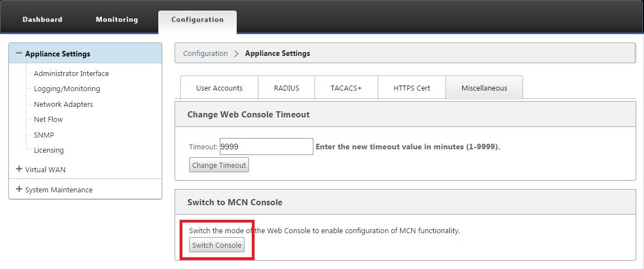
Task: Open Licensing in sidebar
Action: pyautogui.click(x=49, y=150)
